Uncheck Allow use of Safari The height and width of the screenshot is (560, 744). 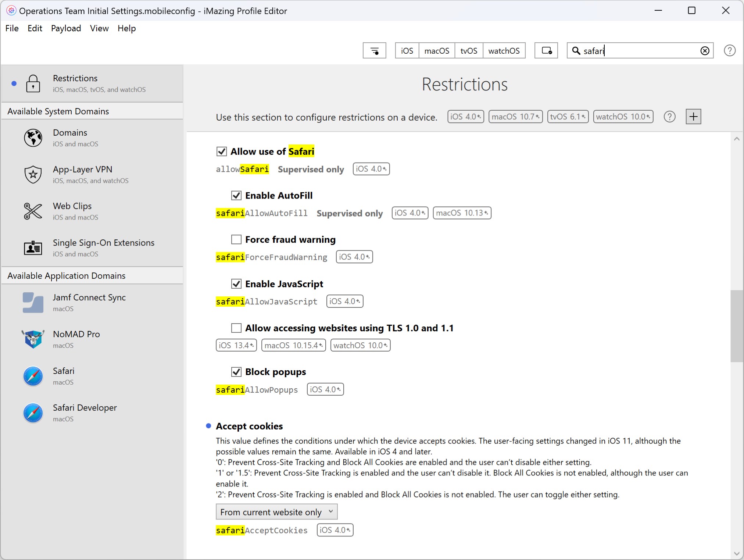pos(222,151)
